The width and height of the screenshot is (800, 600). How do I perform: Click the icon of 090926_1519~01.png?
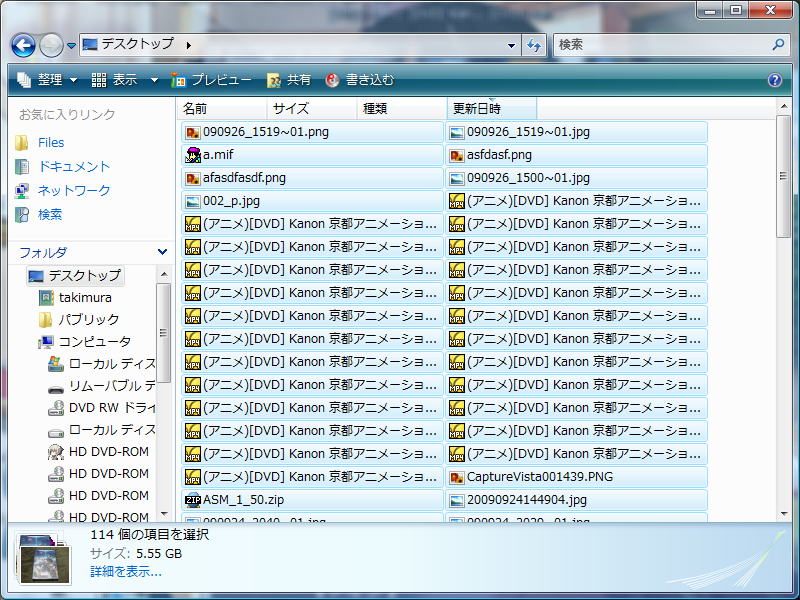[x=192, y=133]
